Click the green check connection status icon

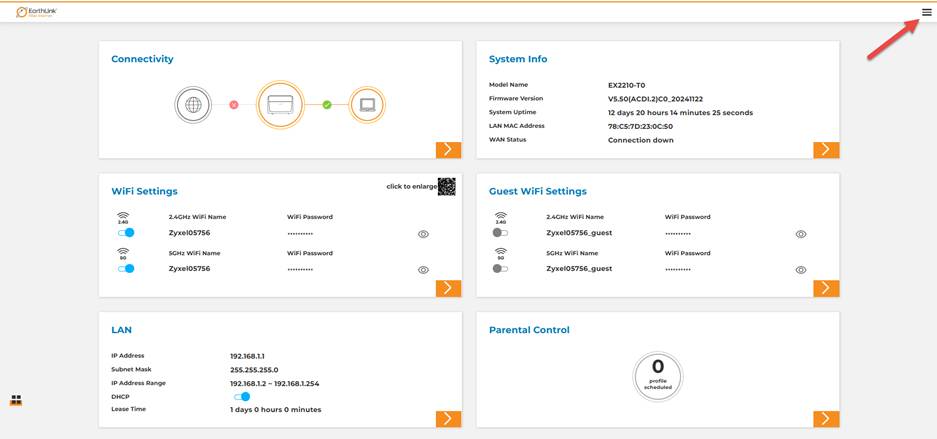[327, 105]
